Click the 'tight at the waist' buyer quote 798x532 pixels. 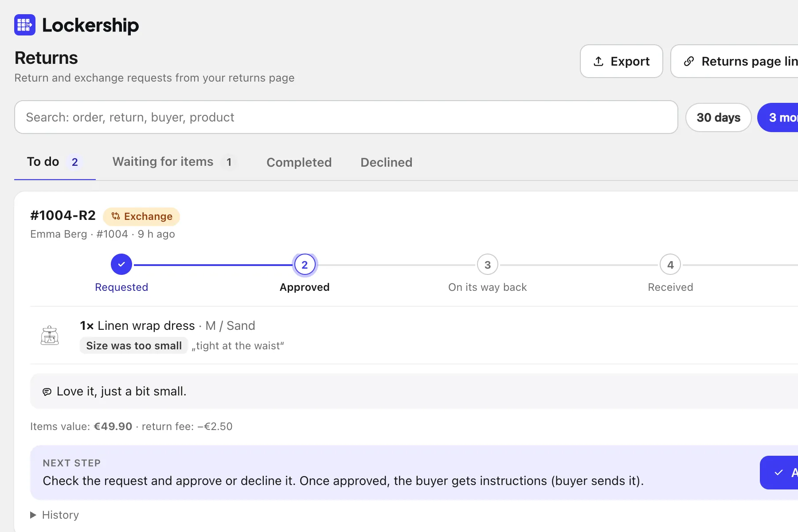(238, 346)
